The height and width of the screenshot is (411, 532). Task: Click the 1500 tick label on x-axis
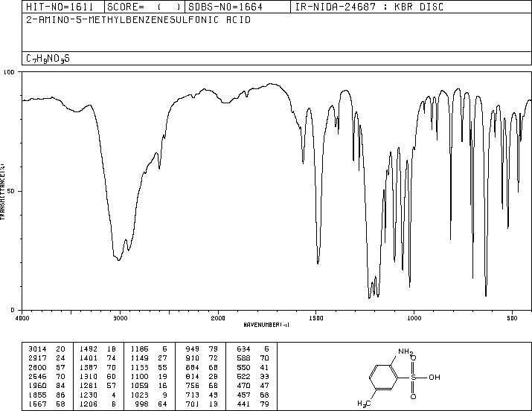[316, 318]
